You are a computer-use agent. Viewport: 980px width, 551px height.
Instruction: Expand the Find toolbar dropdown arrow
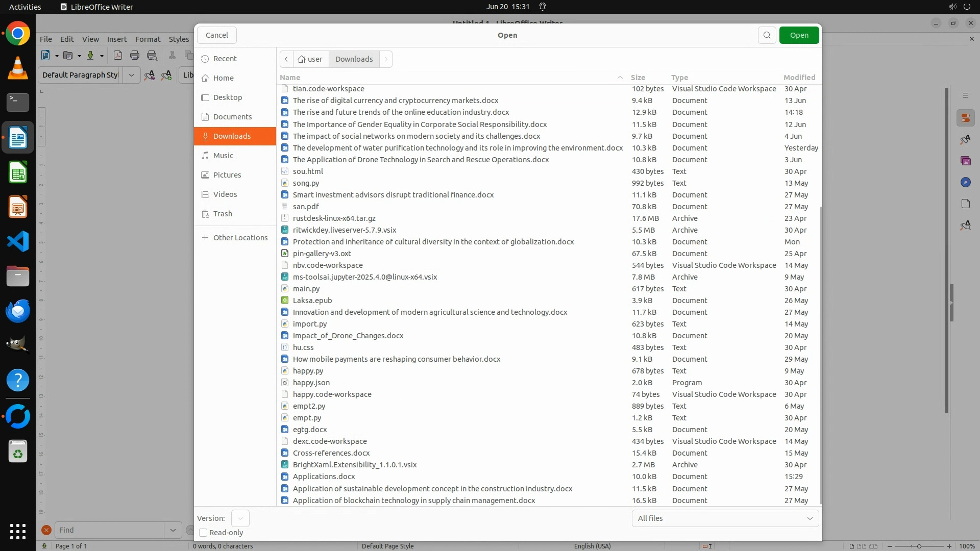coord(173,530)
